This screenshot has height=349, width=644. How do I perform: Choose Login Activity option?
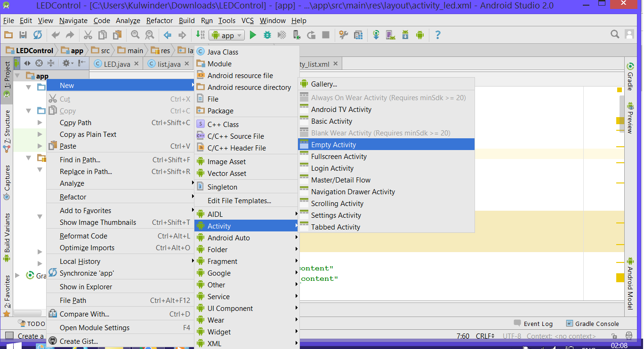(386, 168)
